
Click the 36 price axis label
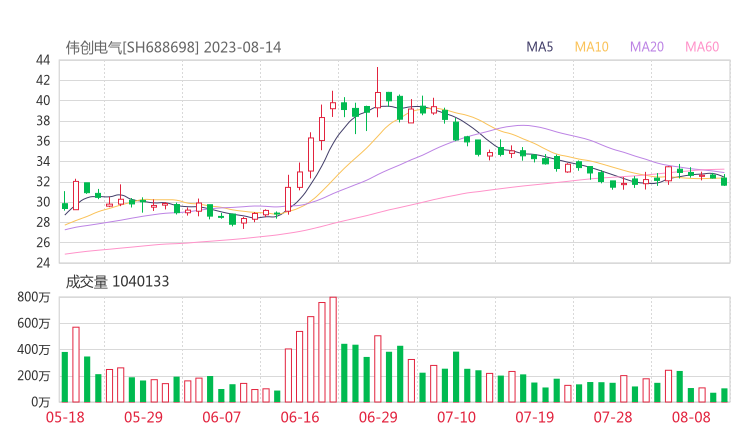(42, 141)
